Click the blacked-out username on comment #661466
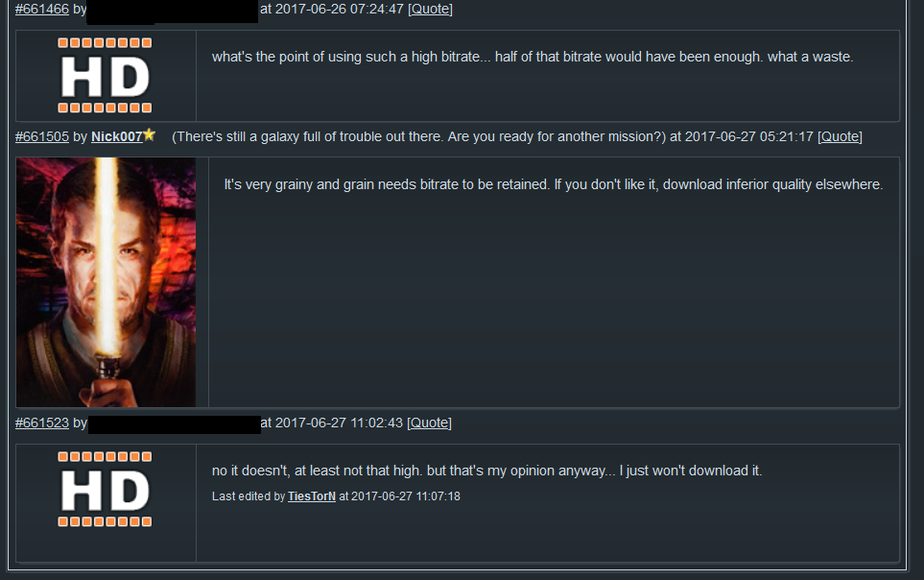The width and height of the screenshot is (924, 580). (x=172, y=12)
